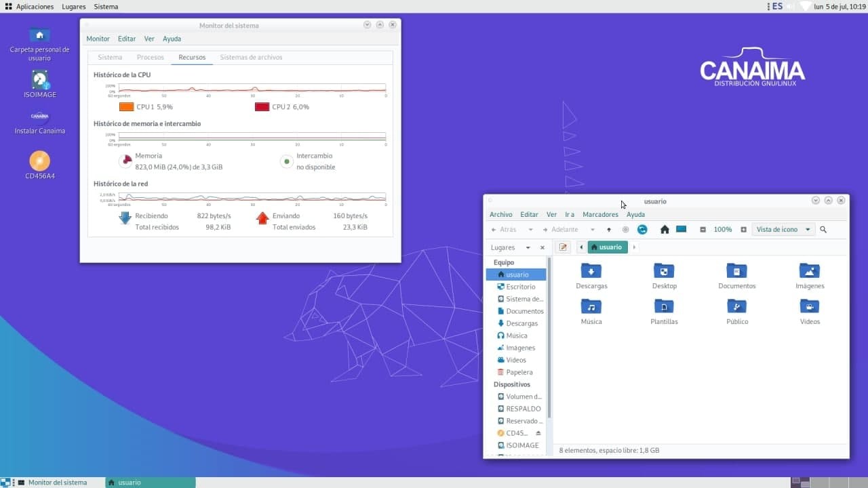Open search with the magnifying glass icon

point(823,230)
